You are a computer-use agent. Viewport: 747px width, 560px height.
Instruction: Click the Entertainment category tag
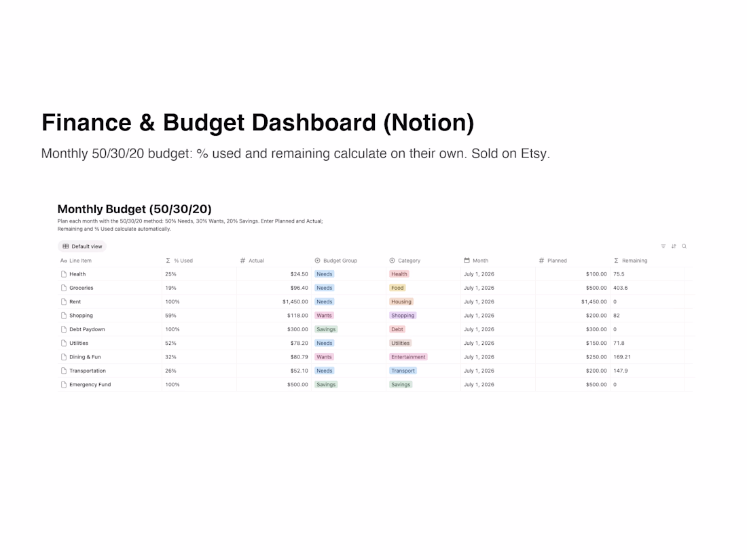point(408,357)
